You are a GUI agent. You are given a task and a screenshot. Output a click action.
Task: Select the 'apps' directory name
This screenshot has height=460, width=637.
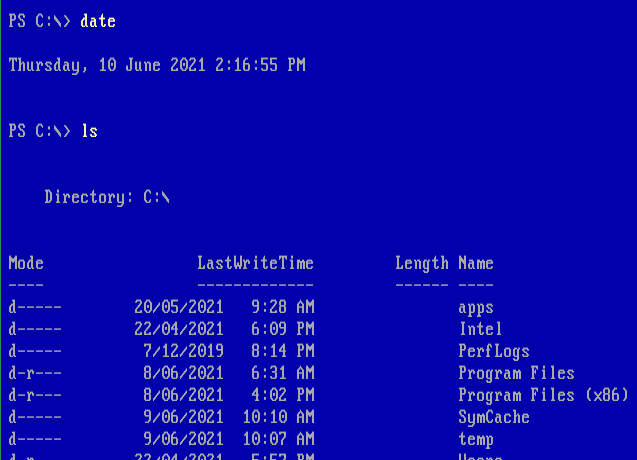pos(476,308)
